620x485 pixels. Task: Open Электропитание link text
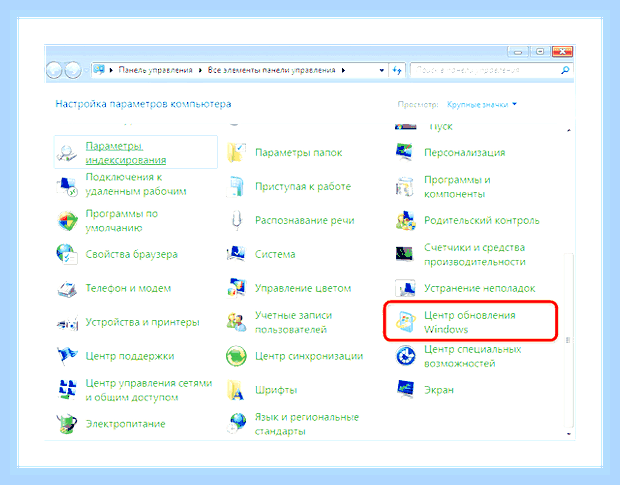tap(125, 424)
